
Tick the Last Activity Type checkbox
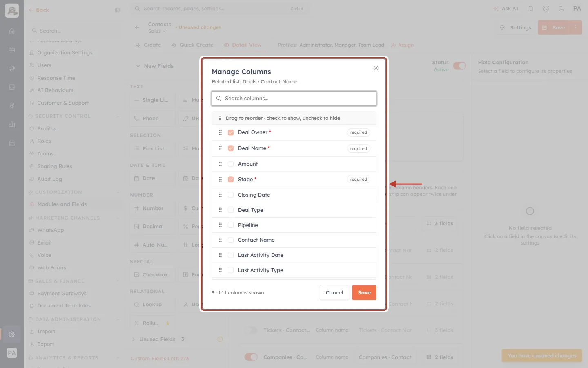tap(231, 270)
